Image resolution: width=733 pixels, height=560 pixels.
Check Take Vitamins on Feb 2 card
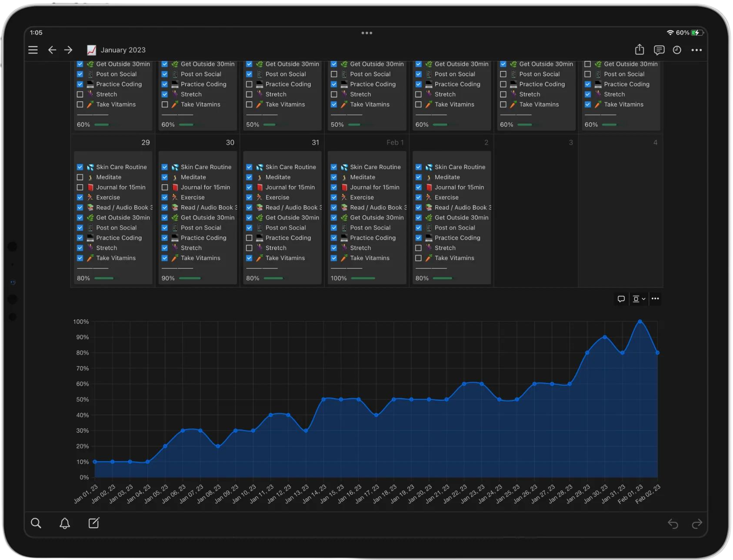click(418, 258)
